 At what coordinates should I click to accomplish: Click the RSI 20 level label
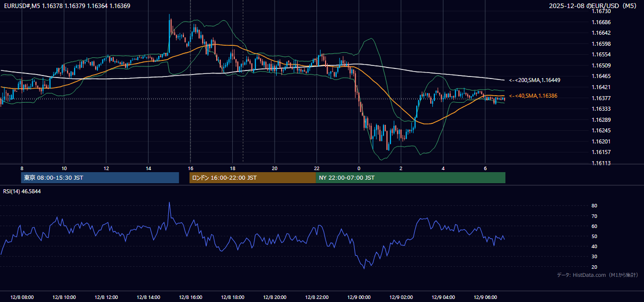pyautogui.click(x=595, y=267)
